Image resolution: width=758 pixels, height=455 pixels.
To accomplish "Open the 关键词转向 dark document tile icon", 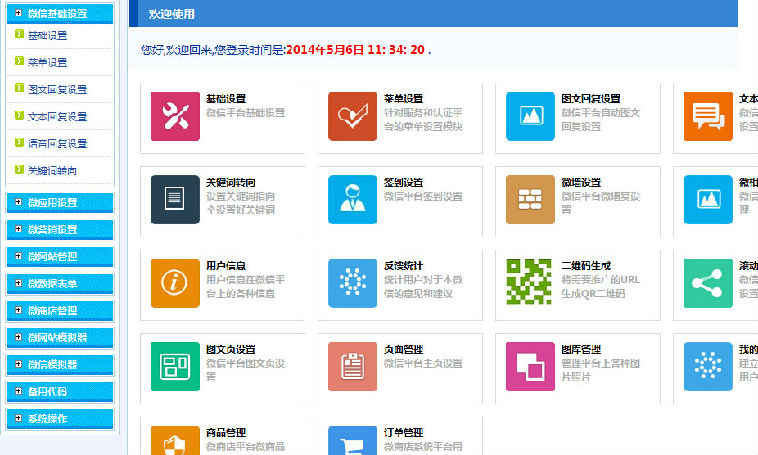I will pyautogui.click(x=175, y=199).
